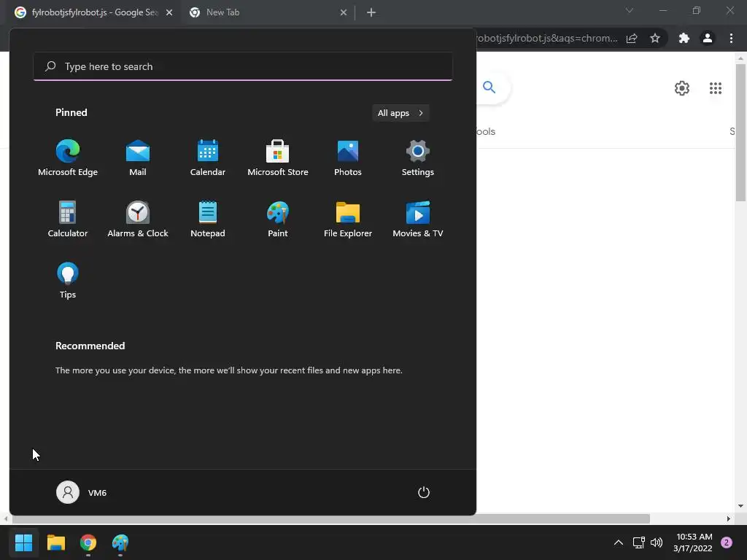Focus the Type here to search box

point(243,66)
